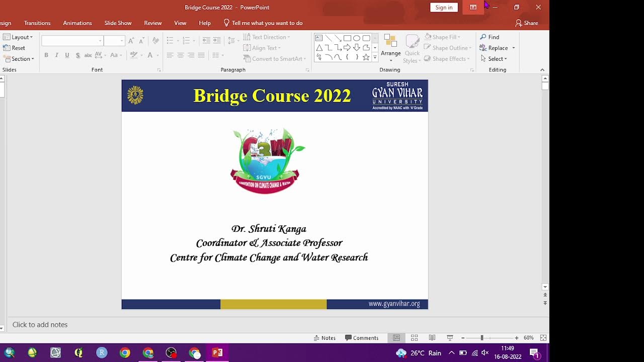Align text left
This screenshot has height=362, width=644.
[x=170, y=55]
